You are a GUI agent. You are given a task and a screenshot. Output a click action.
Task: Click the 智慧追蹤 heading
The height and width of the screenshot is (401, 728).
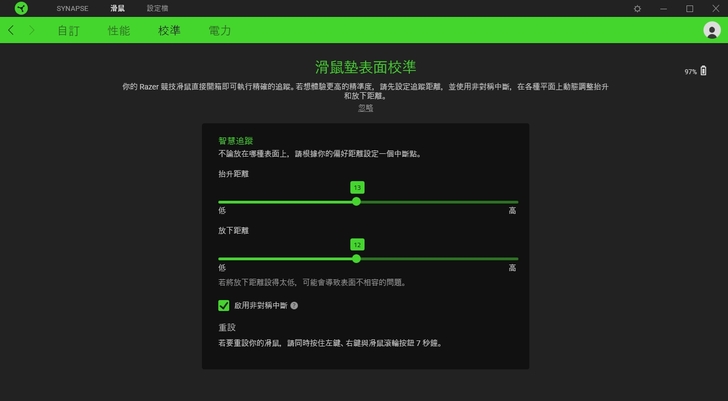(x=236, y=141)
